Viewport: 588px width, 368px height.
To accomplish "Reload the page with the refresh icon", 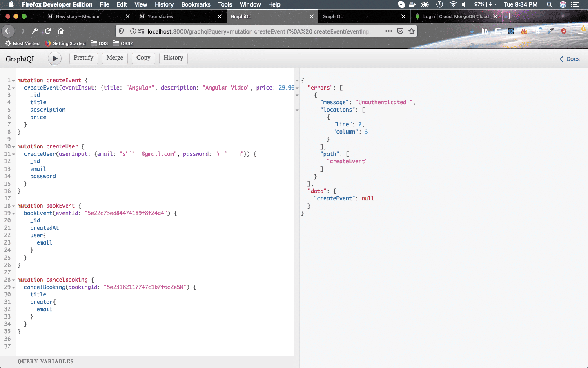I will click(48, 31).
